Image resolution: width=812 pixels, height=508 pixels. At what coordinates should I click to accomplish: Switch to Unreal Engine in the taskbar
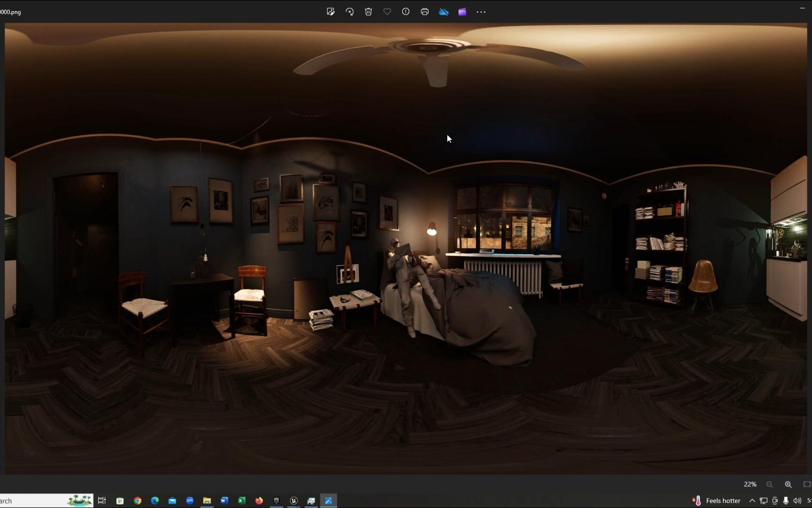click(x=294, y=500)
